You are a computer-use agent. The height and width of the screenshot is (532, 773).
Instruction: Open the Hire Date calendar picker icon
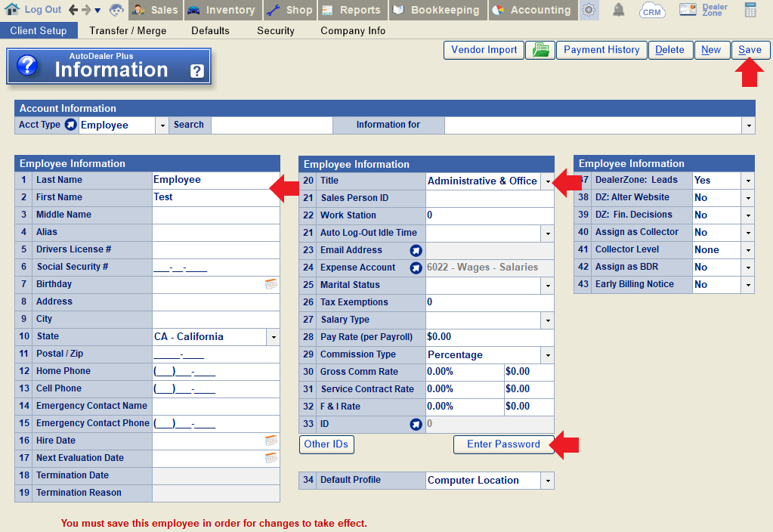coord(271,441)
